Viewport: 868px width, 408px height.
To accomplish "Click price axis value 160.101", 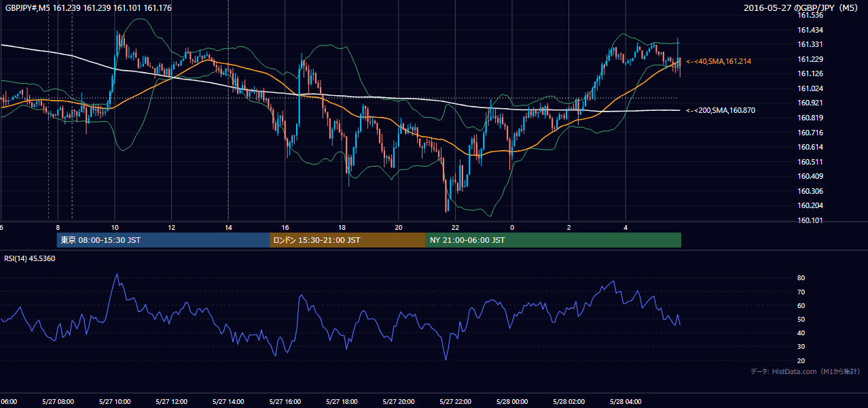I will tap(810, 220).
